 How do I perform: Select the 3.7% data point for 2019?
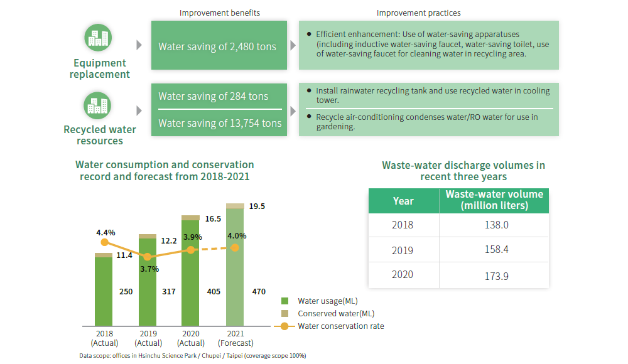click(147, 257)
